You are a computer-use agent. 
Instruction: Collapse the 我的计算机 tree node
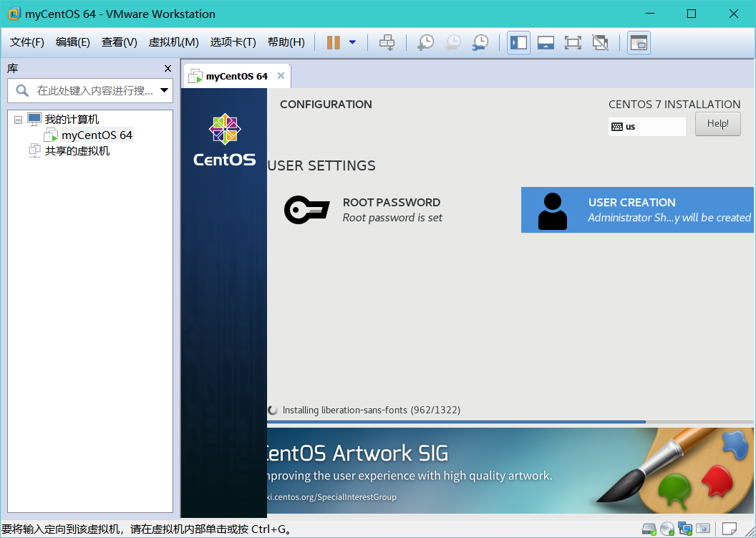[19, 120]
